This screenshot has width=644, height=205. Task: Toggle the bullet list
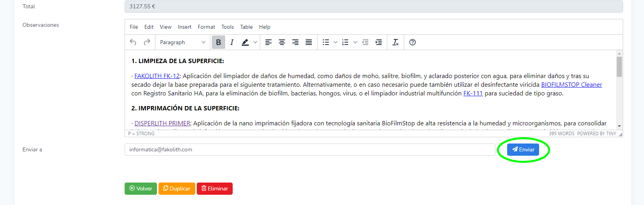[x=326, y=42]
